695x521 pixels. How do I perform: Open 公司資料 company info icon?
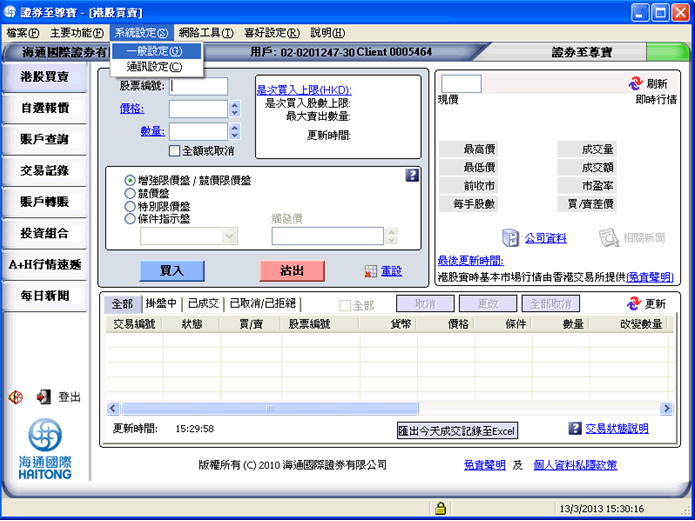[511, 238]
